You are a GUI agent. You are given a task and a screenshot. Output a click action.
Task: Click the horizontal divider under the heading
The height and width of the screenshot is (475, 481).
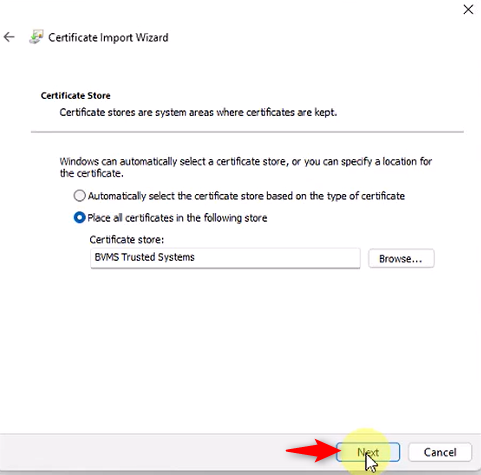click(x=247, y=132)
